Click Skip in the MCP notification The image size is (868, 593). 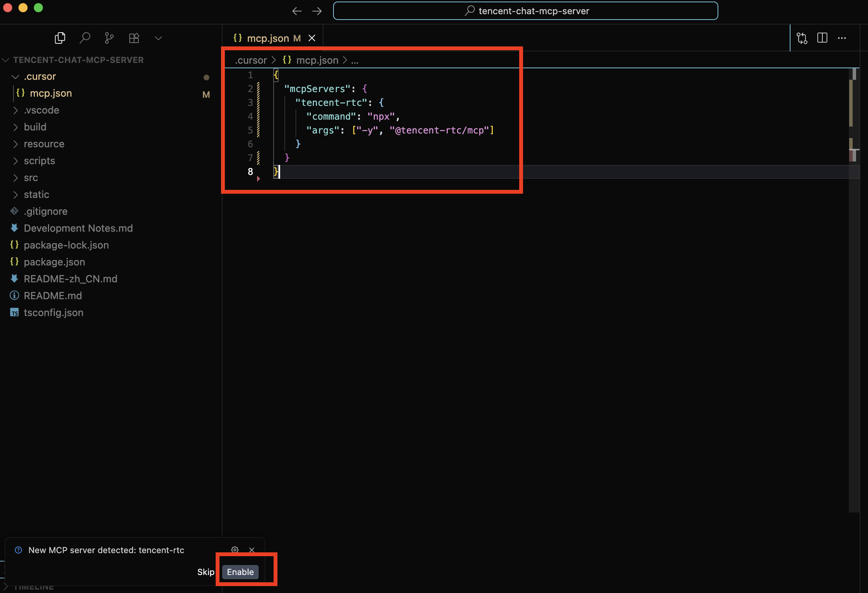(206, 572)
